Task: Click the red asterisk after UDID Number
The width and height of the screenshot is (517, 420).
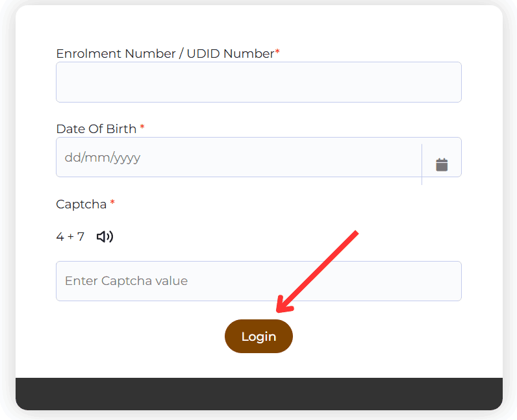Action: click(x=277, y=51)
